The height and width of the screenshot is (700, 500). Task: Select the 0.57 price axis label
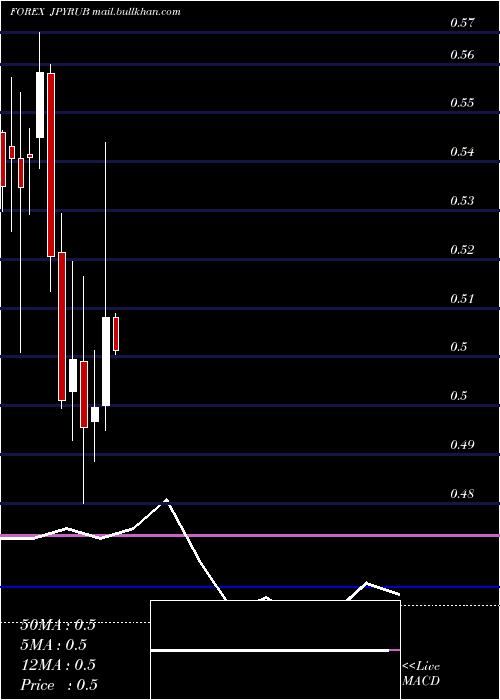point(462,23)
